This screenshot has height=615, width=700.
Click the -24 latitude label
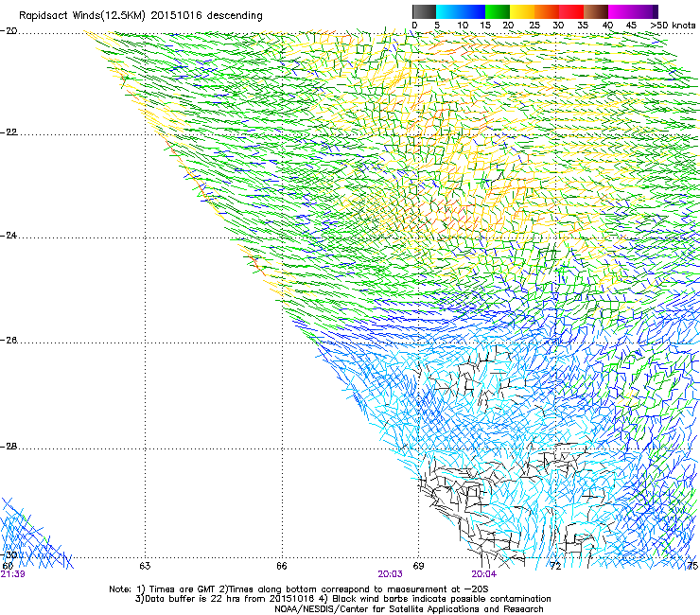9,236
